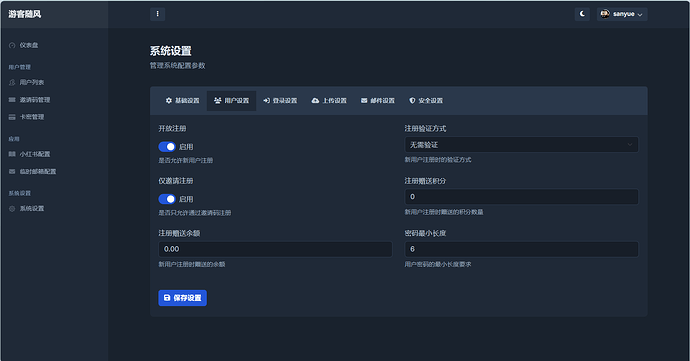Switch to the 安全设置 tab
690x361 pixels.
(426, 101)
